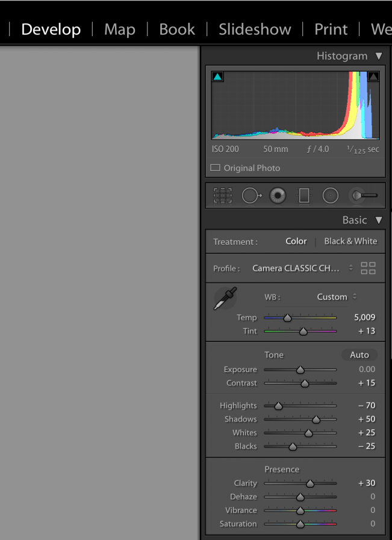The width and height of the screenshot is (392, 540).
Task: Click the Auto tone button
Action: (359, 355)
